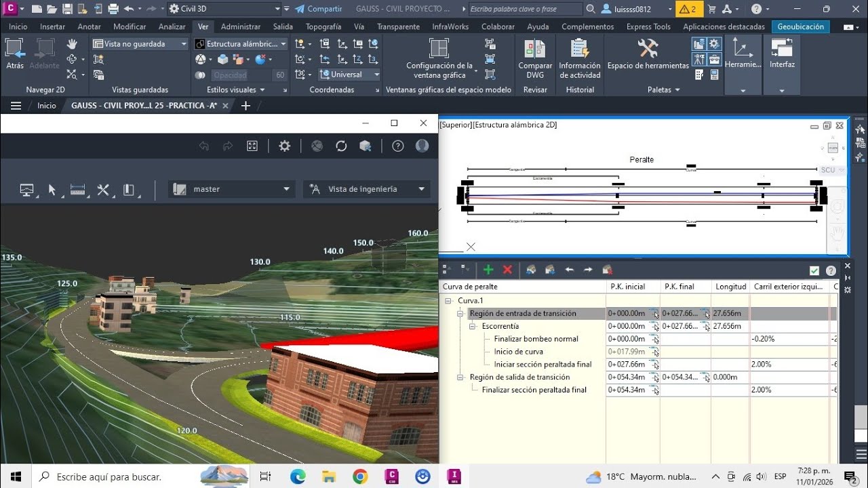Click search box Escriba palabra clave
Screen dimensions: 868x488
[526, 9]
